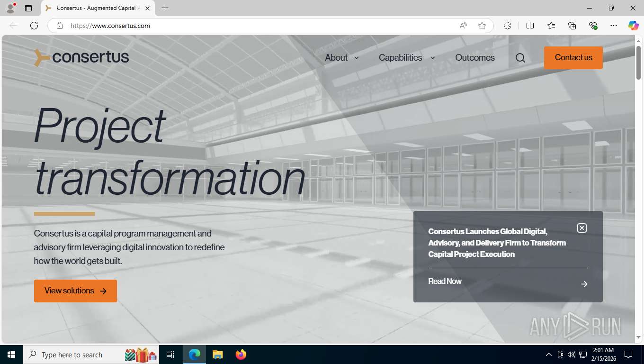View site information lock icon
644x364 pixels.
pyautogui.click(x=60, y=26)
